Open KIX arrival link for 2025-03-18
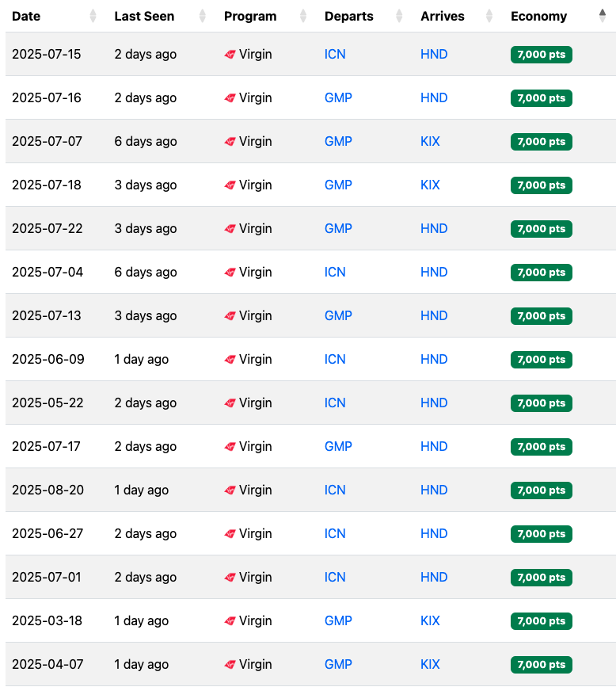This screenshot has height=687, width=616. (x=430, y=621)
